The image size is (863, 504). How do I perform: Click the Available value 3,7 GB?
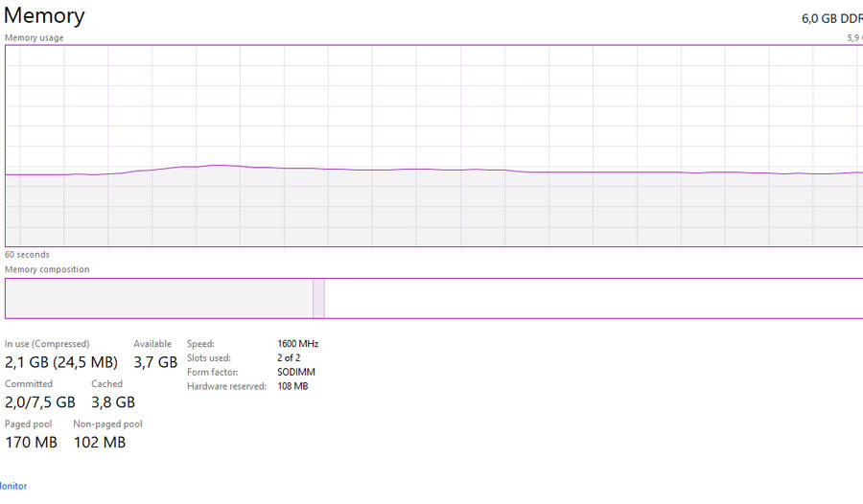coord(154,362)
